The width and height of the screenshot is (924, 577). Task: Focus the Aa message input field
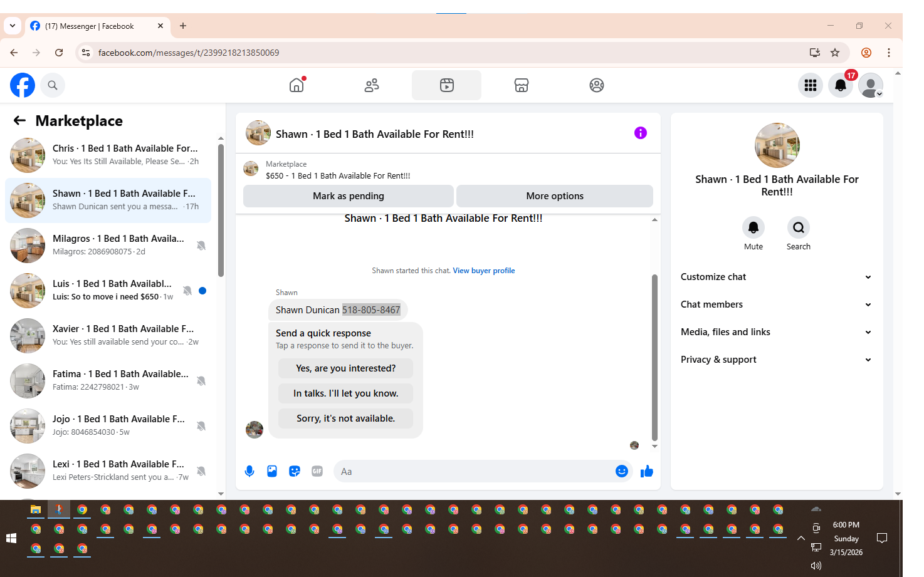[x=473, y=471]
